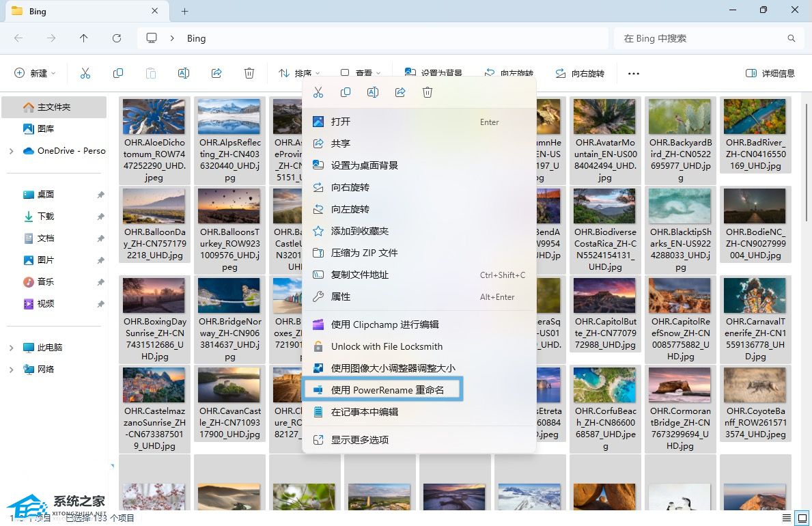Viewport: 812px width, 526px height.
Task: Select Unlock with File Locksmith
Action: coord(387,346)
